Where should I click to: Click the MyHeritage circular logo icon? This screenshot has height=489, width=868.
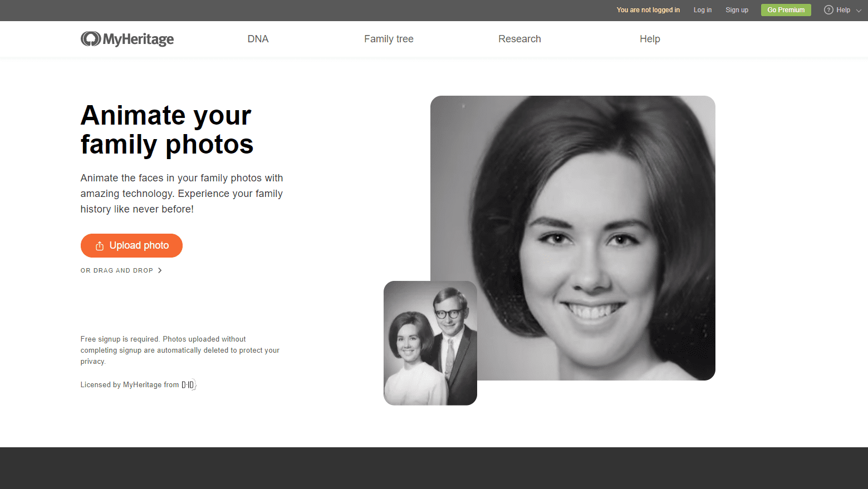[x=90, y=39]
